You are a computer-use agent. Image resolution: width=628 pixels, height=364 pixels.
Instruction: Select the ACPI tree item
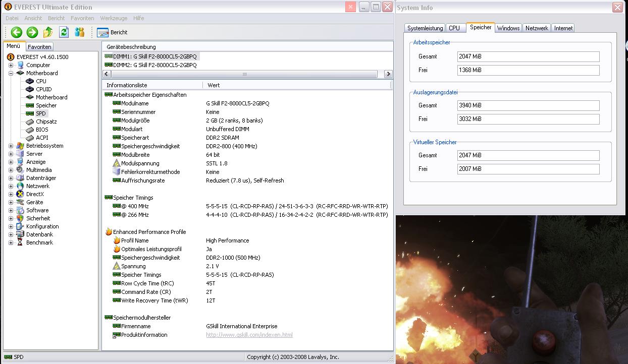42,138
